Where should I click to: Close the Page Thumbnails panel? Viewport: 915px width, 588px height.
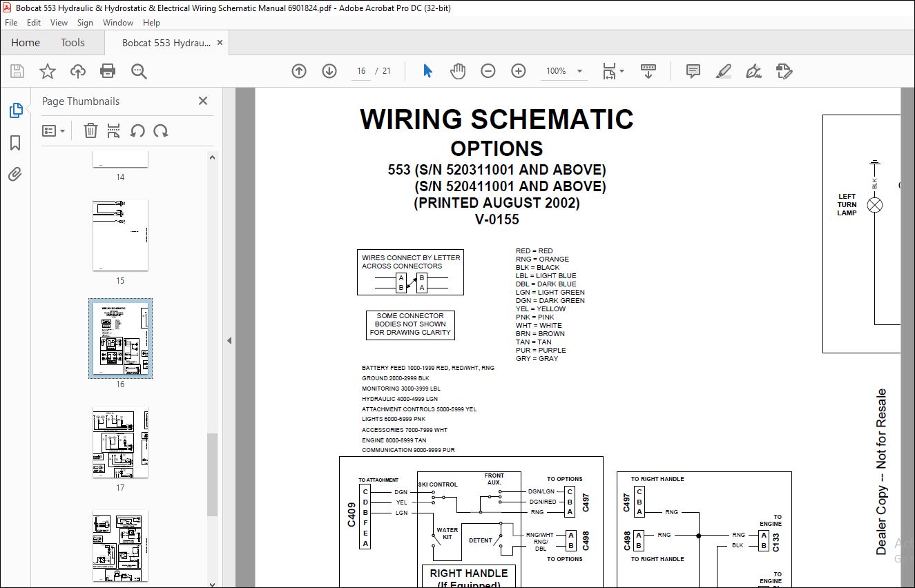click(203, 101)
